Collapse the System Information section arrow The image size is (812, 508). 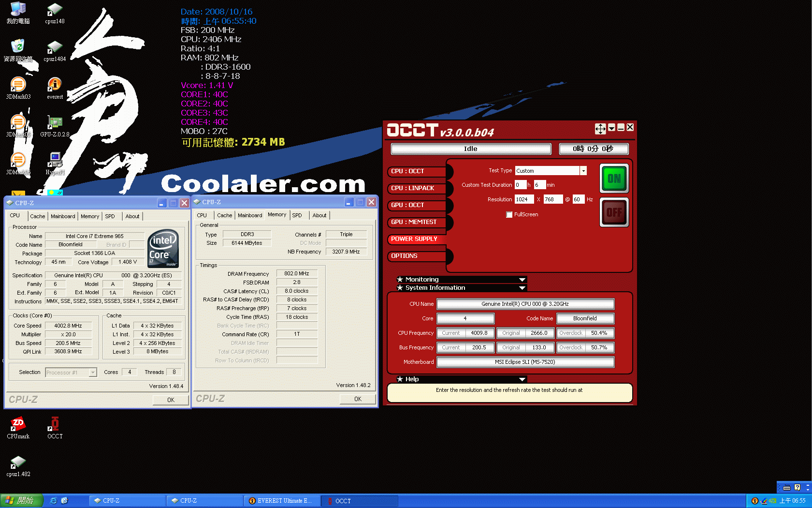pos(522,288)
